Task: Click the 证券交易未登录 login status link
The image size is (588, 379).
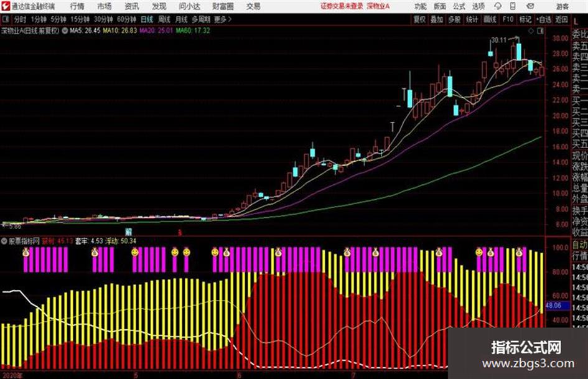Action: click(x=342, y=6)
